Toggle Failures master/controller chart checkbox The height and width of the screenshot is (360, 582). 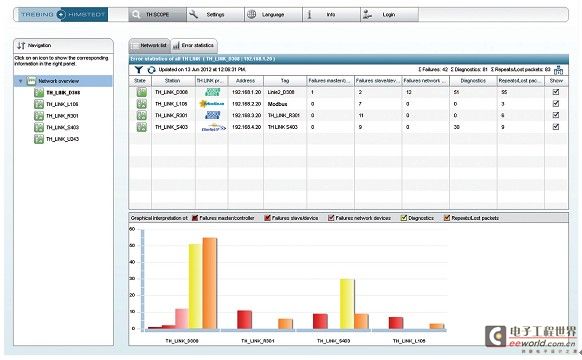pos(195,218)
